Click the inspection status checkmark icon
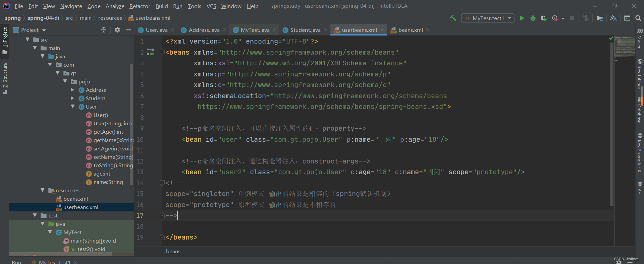The height and width of the screenshot is (264, 644). coord(611,39)
